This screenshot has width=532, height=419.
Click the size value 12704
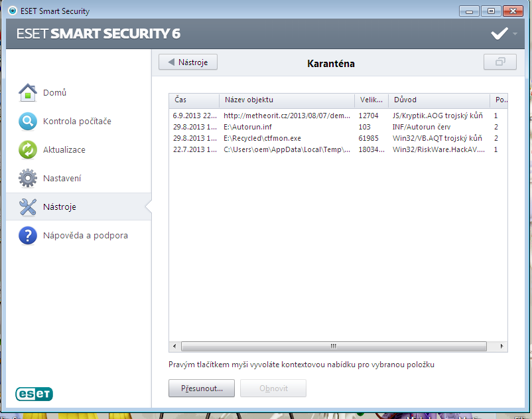368,116
